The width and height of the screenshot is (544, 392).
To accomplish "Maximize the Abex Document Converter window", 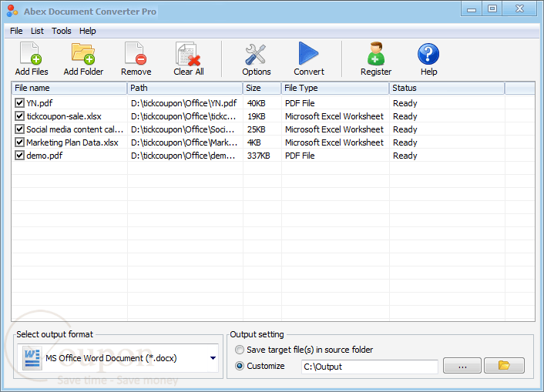I will coord(492,9).
